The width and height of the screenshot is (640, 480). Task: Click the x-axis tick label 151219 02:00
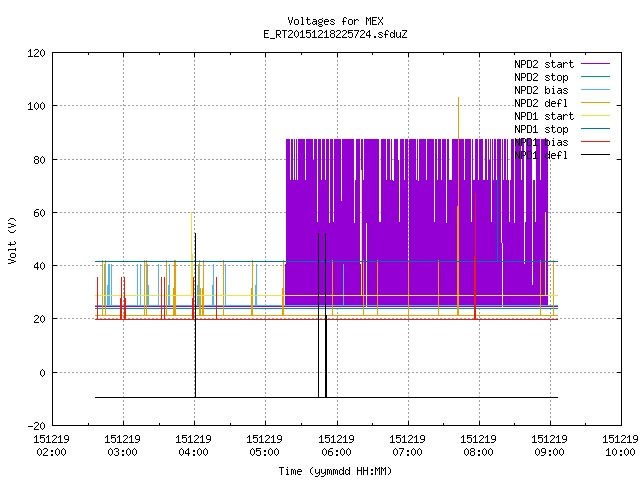click(51, 446)
